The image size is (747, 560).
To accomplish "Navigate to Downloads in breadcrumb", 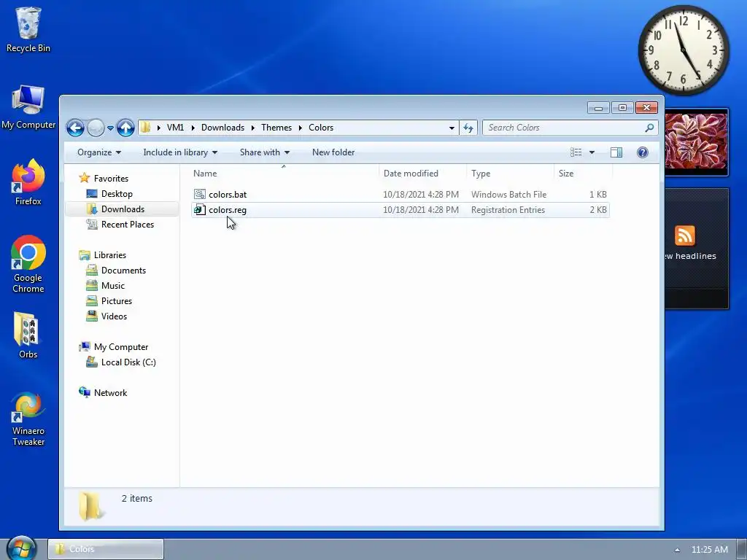I will [x=222, y=128].
